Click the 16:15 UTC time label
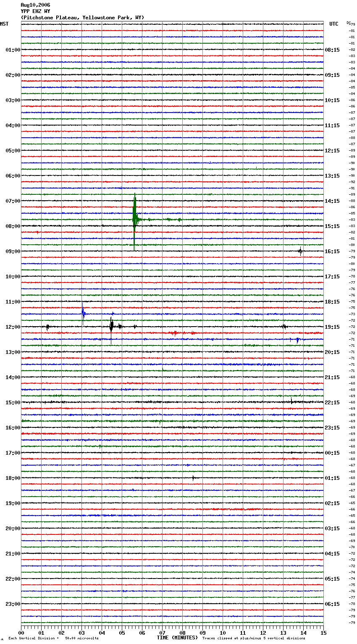The width and height of the screenshot is (357, 644). (332, 251)
